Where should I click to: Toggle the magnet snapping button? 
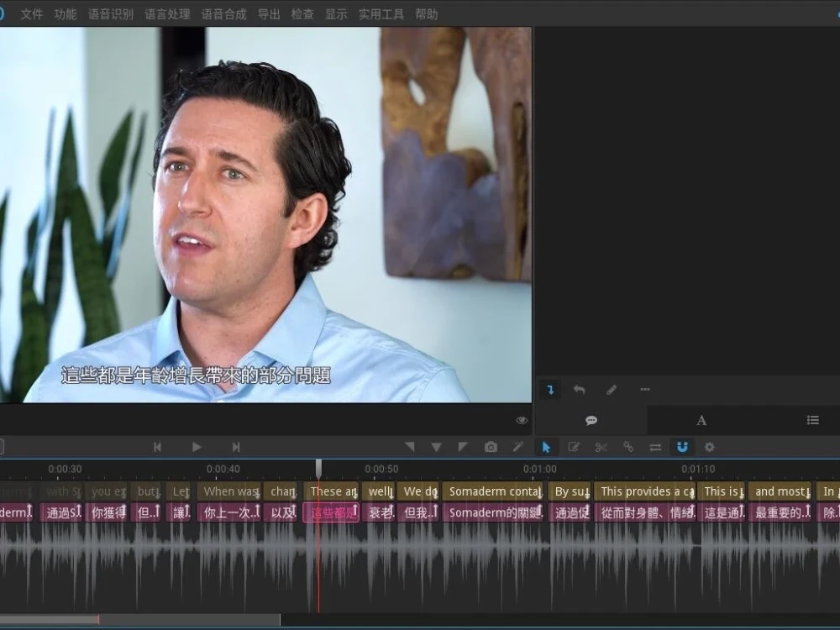[682, 447]
